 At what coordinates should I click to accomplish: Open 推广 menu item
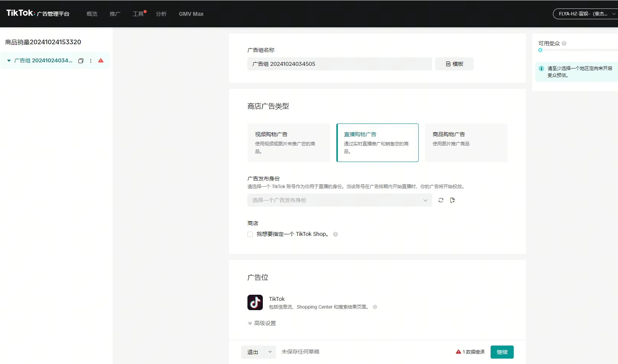point(115,14)
